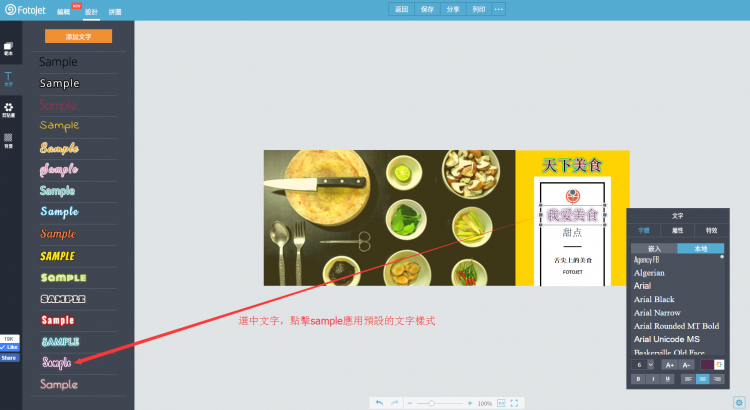The width and height of the screenshot is (750, 410).
Task: Switch to the 屬性 properties tab
Action: click(677, 230)
